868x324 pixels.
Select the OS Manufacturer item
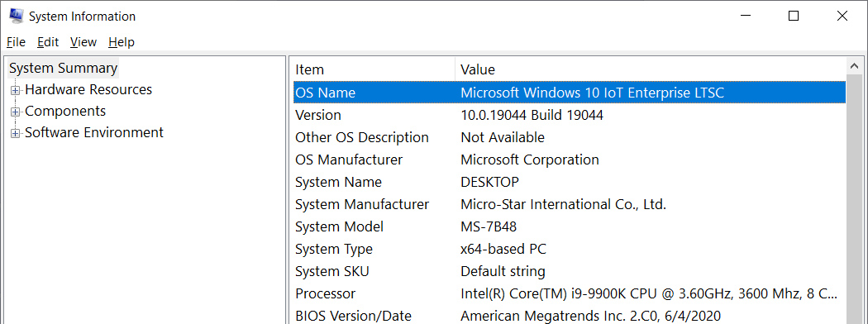click(349, 160)
